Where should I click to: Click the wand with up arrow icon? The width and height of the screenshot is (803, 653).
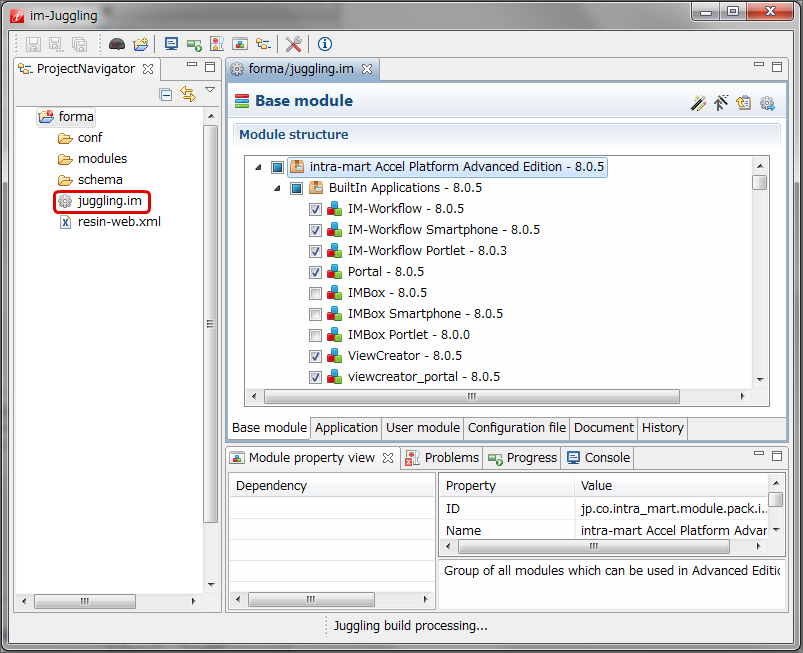pos(721,103)
